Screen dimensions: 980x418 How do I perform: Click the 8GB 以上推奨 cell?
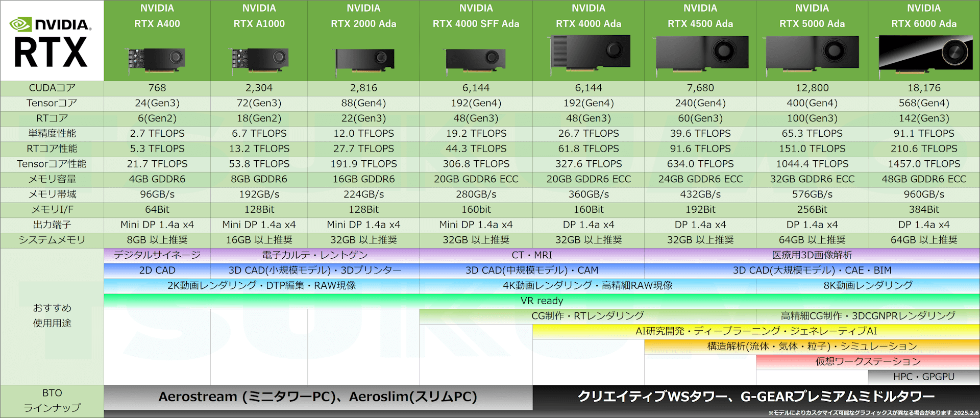click(x=157, y=240)
